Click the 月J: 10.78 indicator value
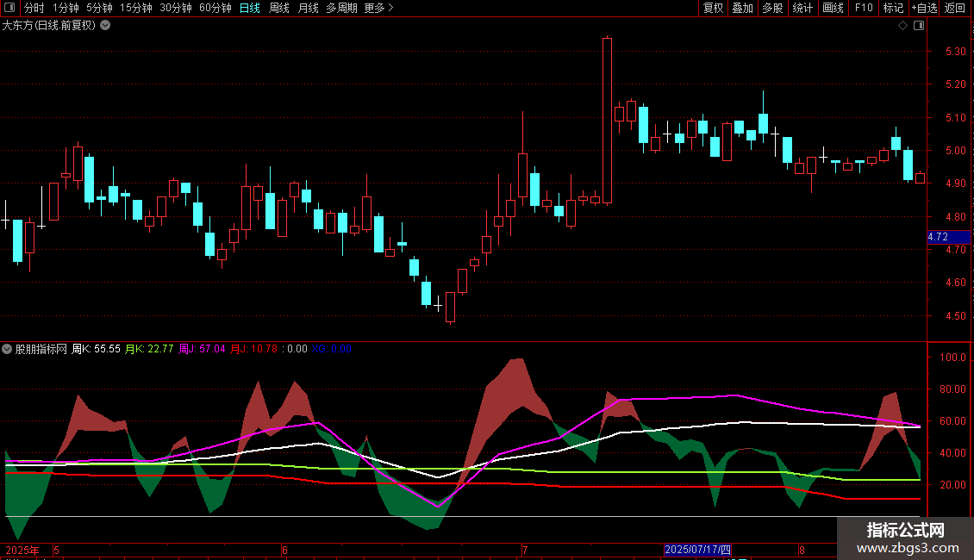Image resolution: width=974 pixels, height=560 pixels. click(x=253, y=349)
